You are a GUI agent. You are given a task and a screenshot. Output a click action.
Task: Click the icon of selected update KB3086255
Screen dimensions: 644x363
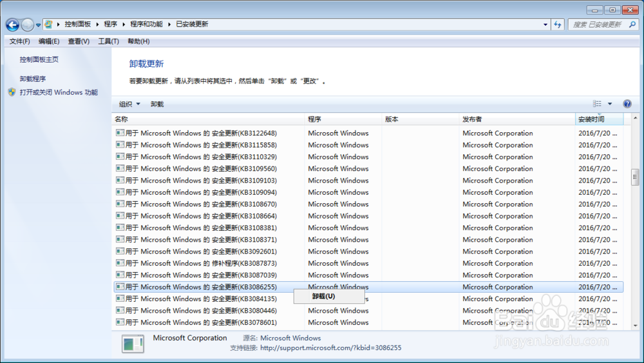point(120,286)
